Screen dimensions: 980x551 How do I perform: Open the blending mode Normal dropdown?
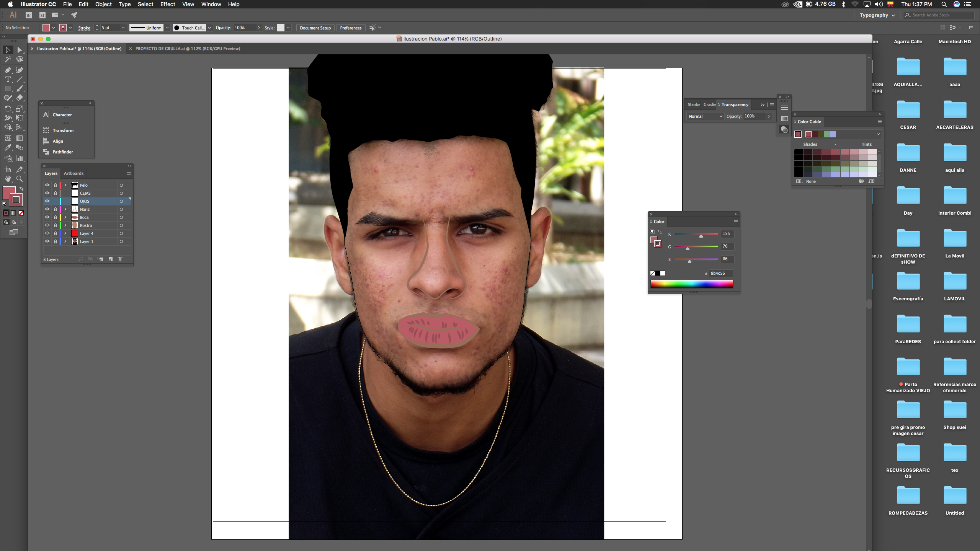705,116
